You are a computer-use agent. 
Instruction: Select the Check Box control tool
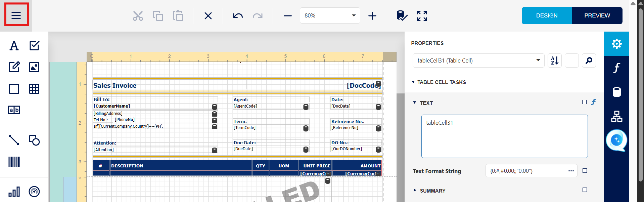click(34, 46)
